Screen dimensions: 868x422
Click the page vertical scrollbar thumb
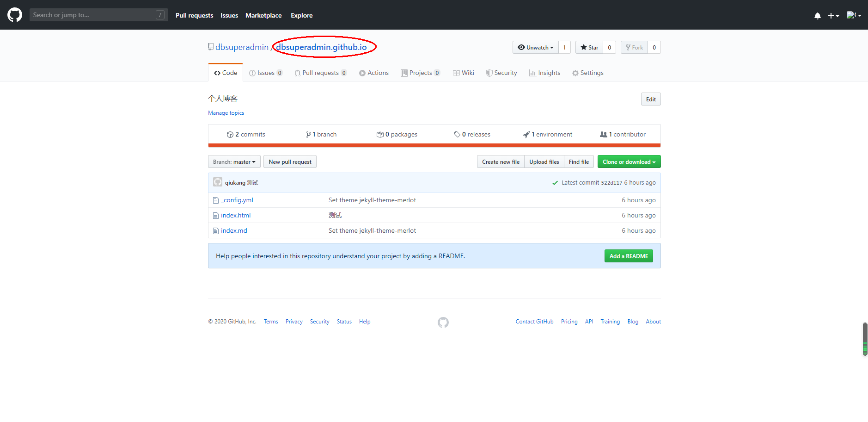click(x=865, y=339)
